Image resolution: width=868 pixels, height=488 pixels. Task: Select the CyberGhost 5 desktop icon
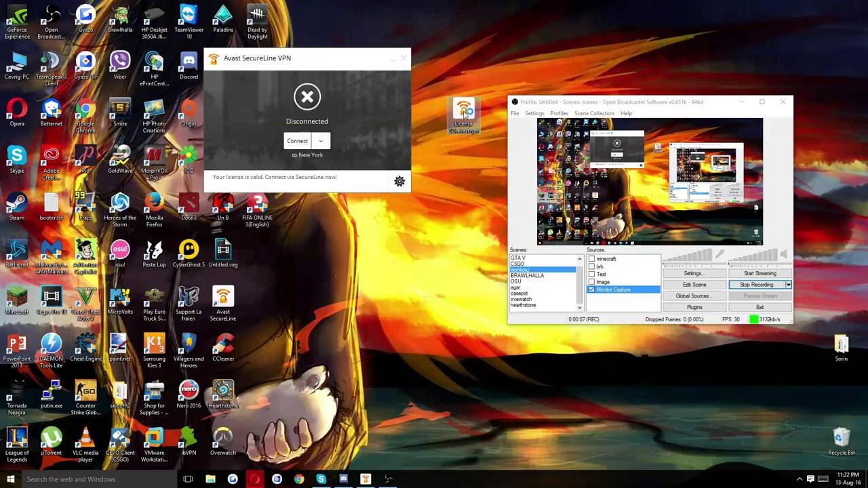[x=189, y=253]
